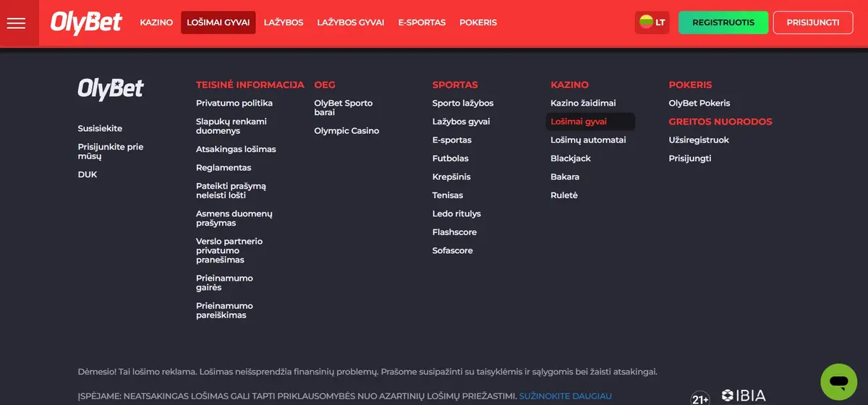Open E-sportas in the top navigation
Viewport: 868px width, 405px height.
click(x=422, y=22)
